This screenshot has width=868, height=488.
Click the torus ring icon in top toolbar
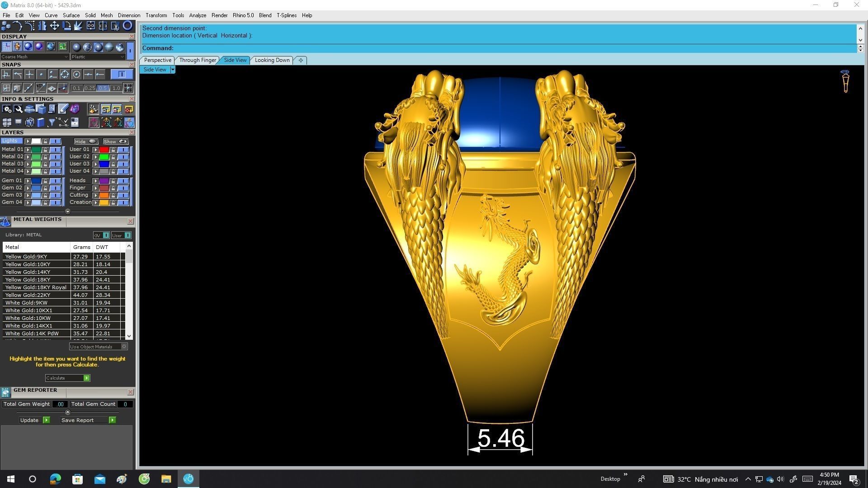[x=127, y=26]
